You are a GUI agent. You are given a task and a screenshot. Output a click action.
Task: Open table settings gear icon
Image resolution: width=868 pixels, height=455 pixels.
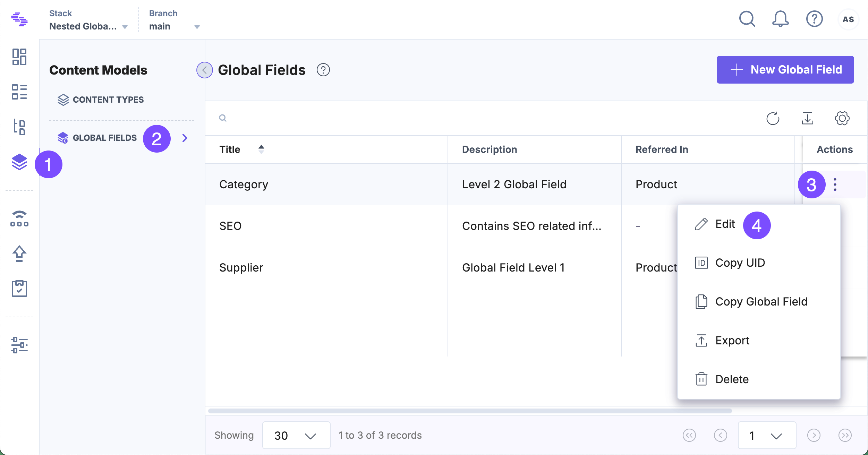point(842,118)
